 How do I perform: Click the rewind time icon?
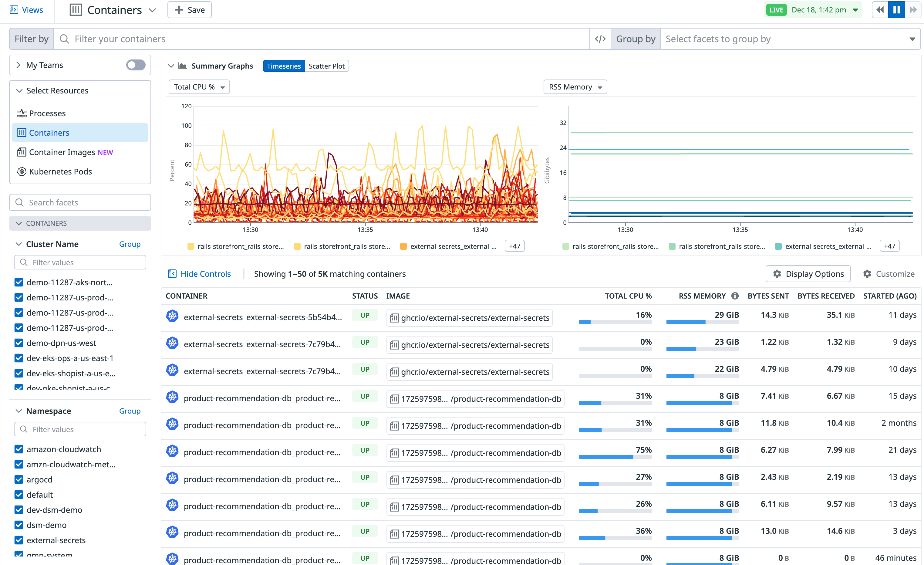(x=880, y=10)
